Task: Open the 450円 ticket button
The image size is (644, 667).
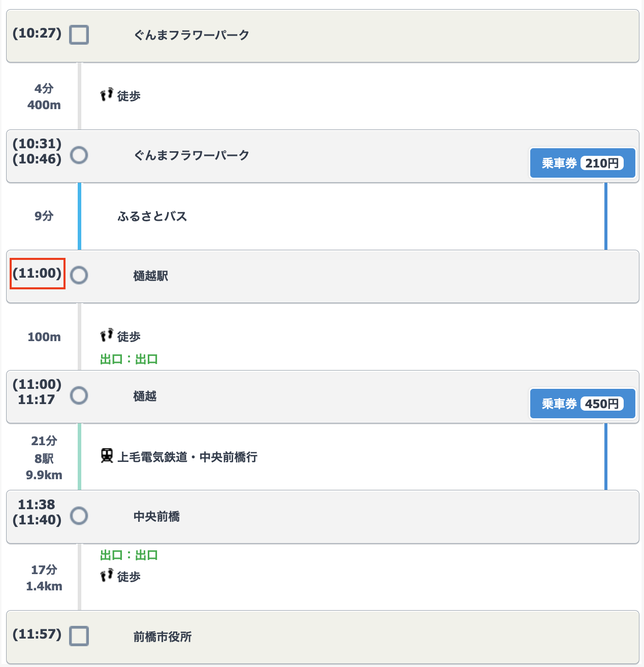Action: click(x=582, y=404)
